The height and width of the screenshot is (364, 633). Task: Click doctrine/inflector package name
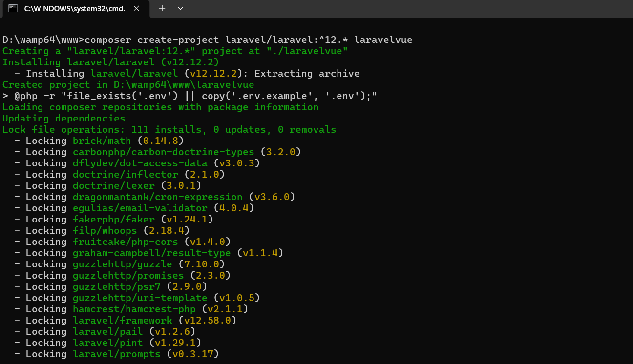click(125, 175)
